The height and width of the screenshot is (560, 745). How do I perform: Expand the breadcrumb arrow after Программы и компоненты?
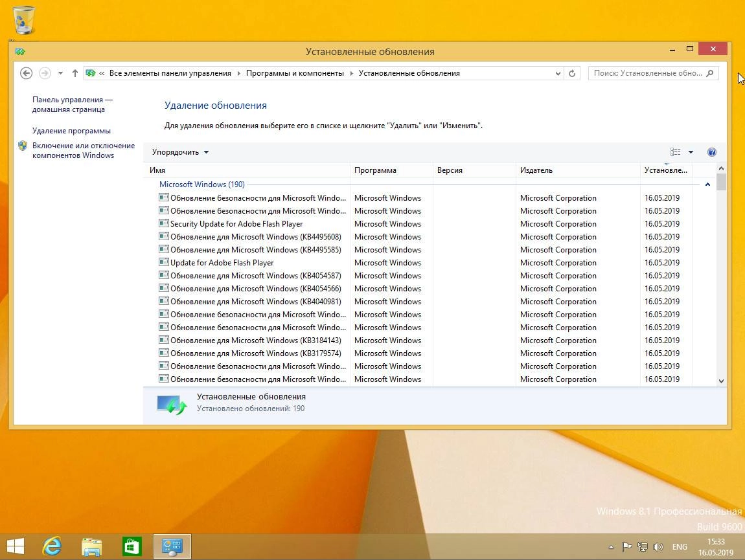(352, 73)
